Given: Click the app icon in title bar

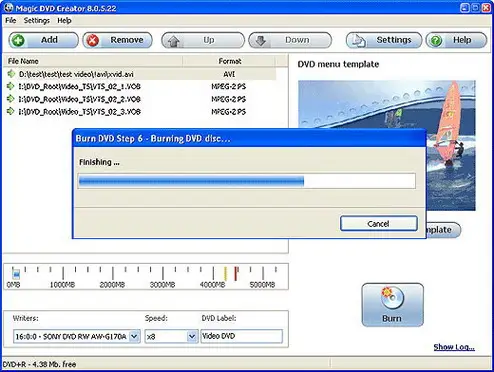Looking at the screenshot, I should pos(9,7).
